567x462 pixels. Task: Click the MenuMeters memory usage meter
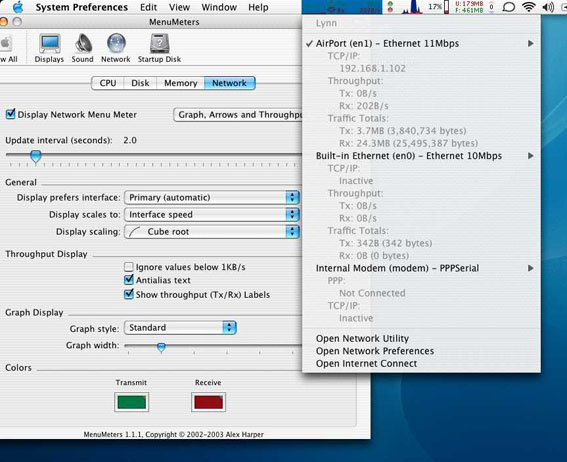tap(469, 7)
